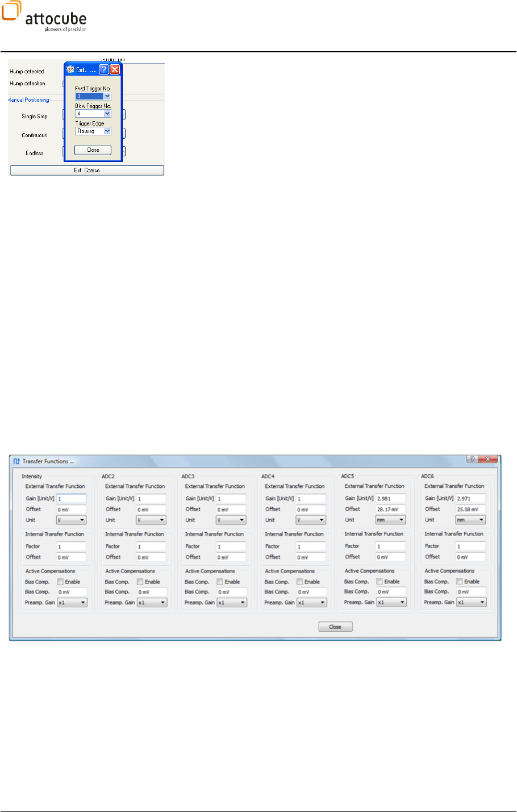Click the Hump detection label
The width and height of the screenshot is (517, 812).
coord(27,84)
